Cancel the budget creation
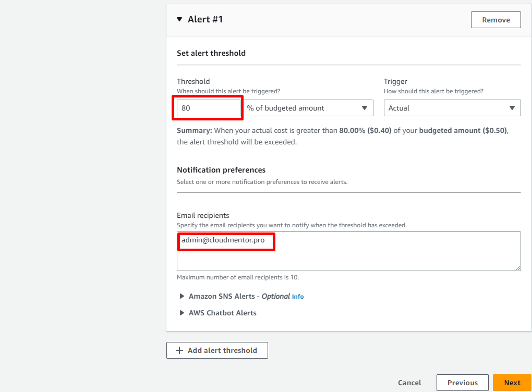 coord(409,383)
